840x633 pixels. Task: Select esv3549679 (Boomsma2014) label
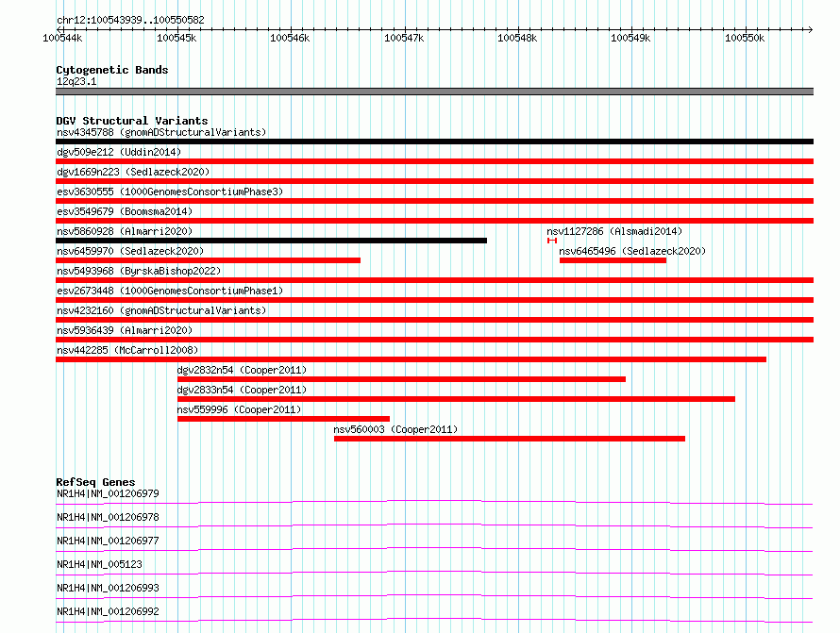click(x=125, y=211)
